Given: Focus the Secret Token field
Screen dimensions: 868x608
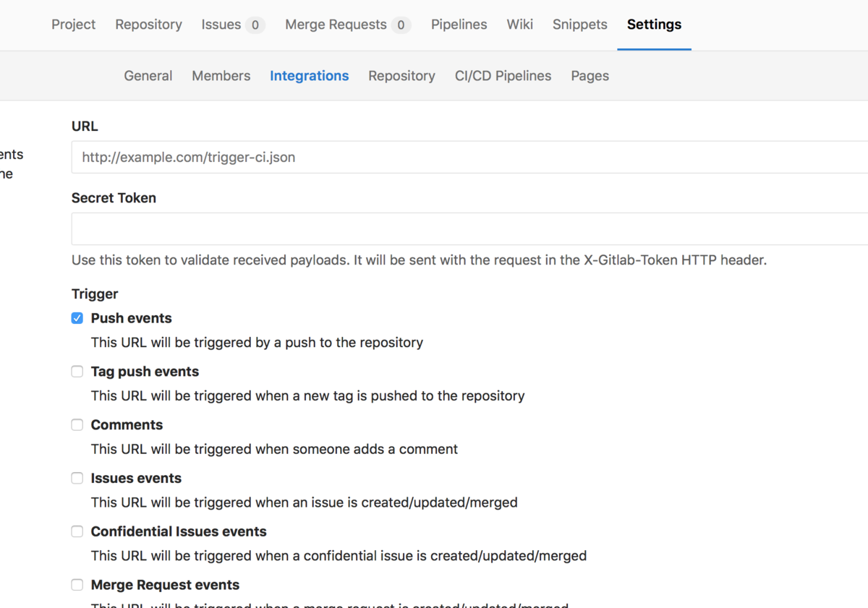Looking at the screenshot, I should (x=470, y=229).
